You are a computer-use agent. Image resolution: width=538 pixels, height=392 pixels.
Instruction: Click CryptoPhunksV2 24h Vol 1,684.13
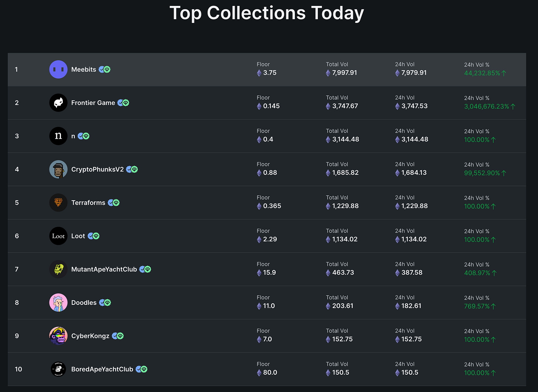click(x=414, y=173)
